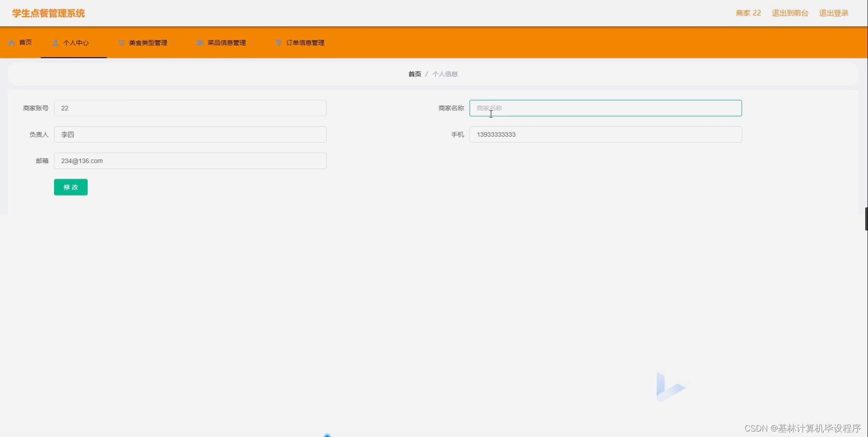868x437 pixels.
Task: Click 退出登录 to log out
Action: click(833, 13)
